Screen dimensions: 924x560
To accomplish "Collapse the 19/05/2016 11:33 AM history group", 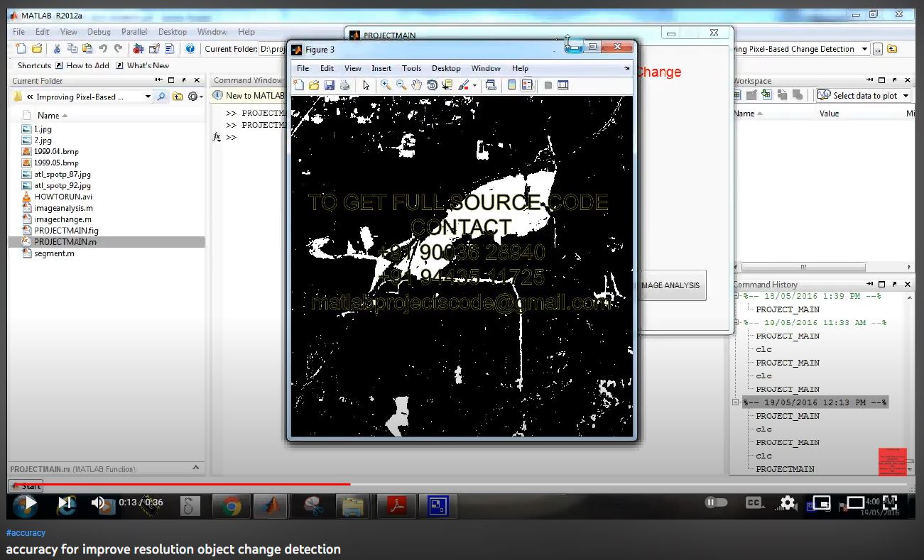I will tap(736, 322).
